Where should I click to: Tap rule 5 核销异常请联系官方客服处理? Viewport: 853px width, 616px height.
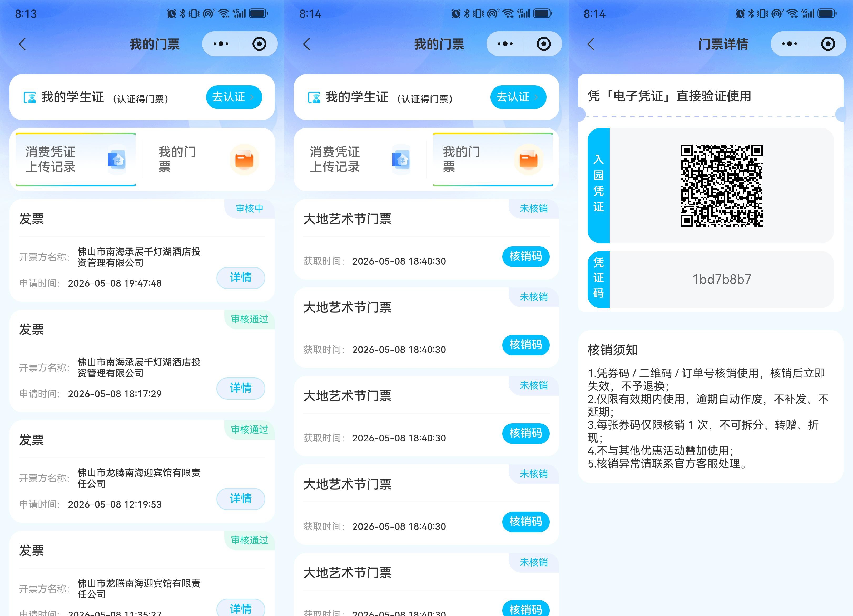(667, 464)
